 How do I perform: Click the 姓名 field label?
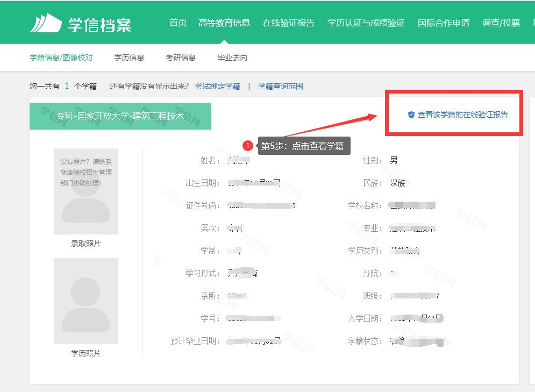pyautogui.click(x=210, y=160)
